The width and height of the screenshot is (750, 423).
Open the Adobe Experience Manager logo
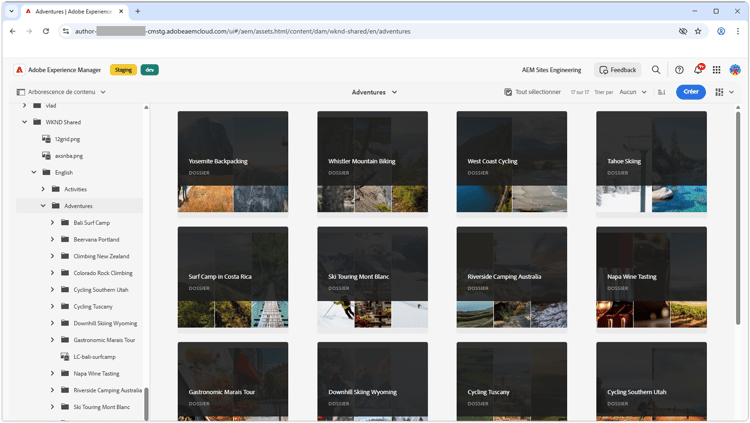tap(19, 70)
